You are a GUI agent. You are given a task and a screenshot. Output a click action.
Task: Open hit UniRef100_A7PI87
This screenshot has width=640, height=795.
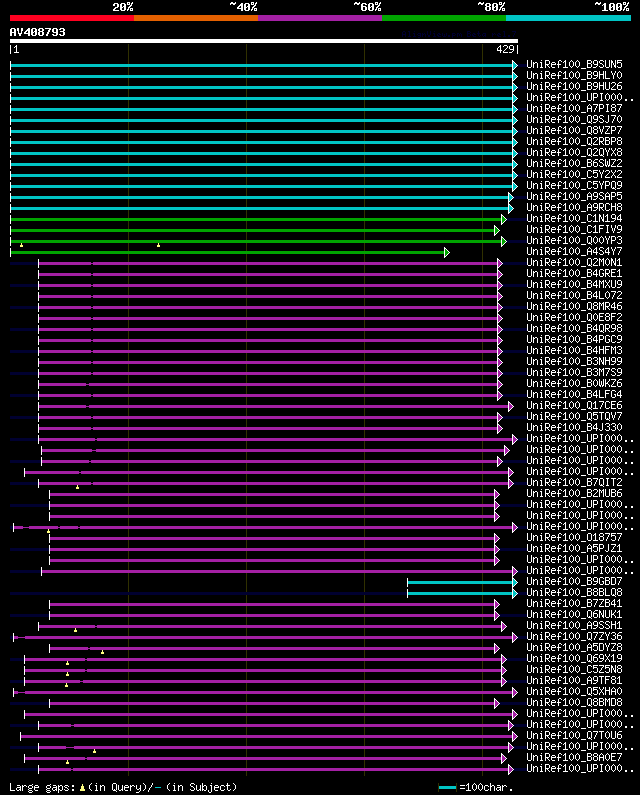574,109
